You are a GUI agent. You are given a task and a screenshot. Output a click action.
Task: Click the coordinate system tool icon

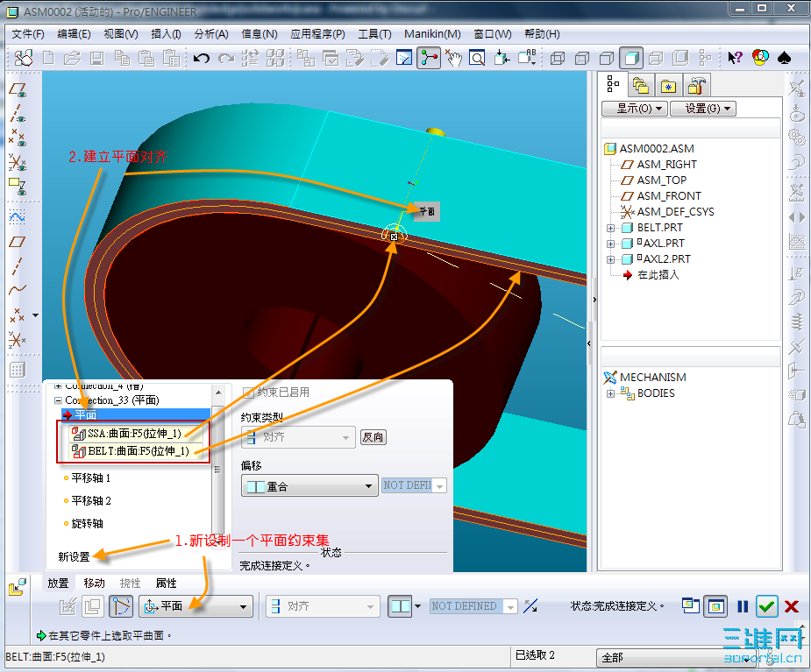coord(18,340)
